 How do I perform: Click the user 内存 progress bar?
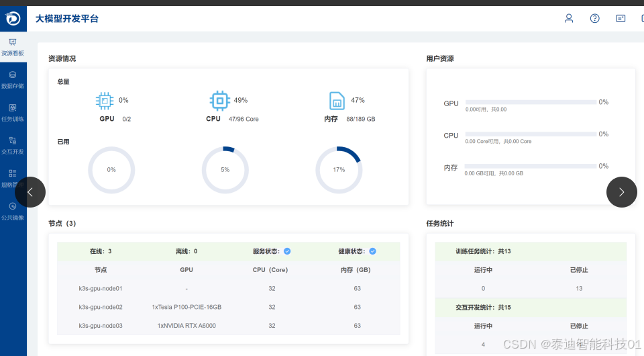[531, 166]
